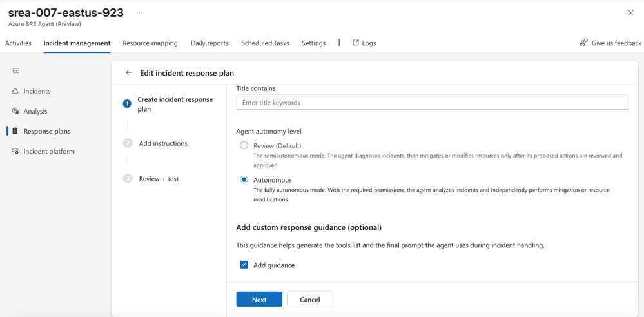Select the Autonomous radio button

coord(244,179)
